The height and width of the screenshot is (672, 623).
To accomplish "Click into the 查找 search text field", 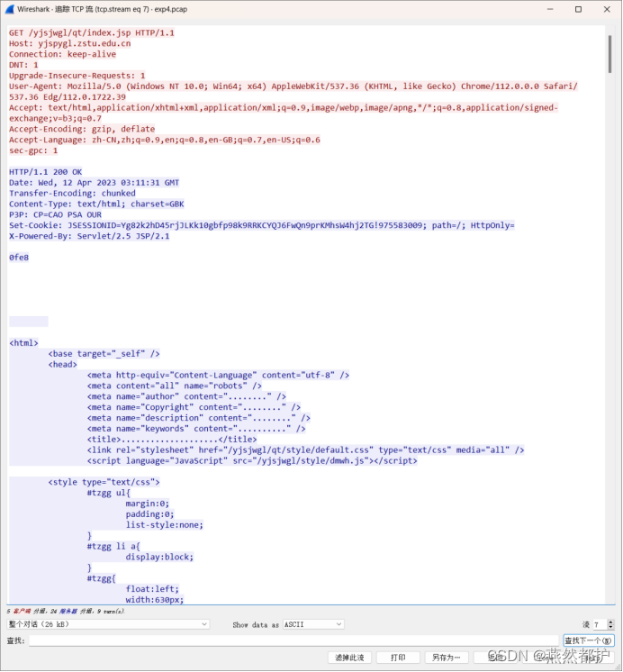I will pos(293,640).
